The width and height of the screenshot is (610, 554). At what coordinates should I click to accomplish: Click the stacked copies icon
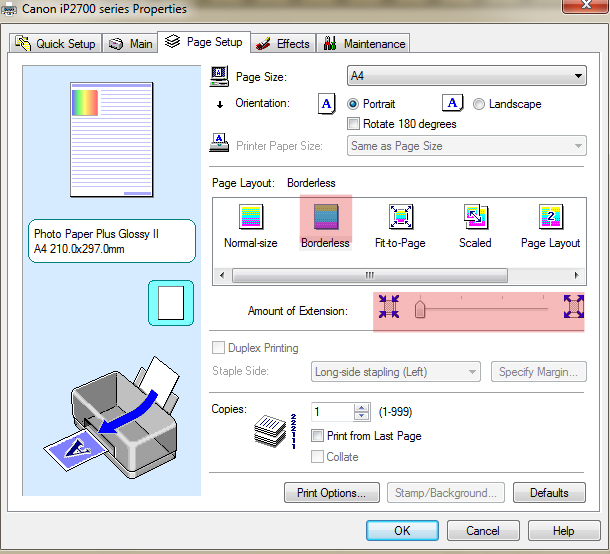click(270, 431)
